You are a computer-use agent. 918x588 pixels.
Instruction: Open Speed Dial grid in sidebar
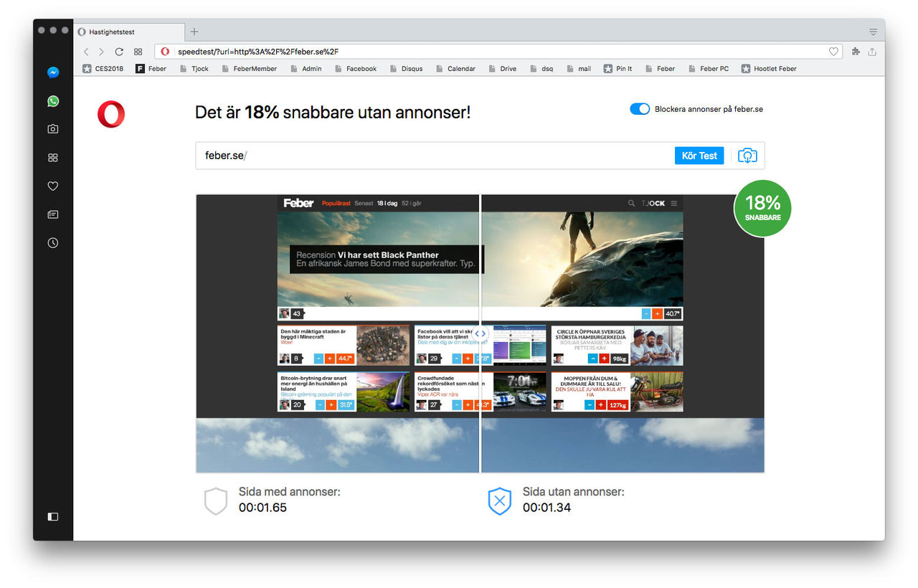point(53,158)
